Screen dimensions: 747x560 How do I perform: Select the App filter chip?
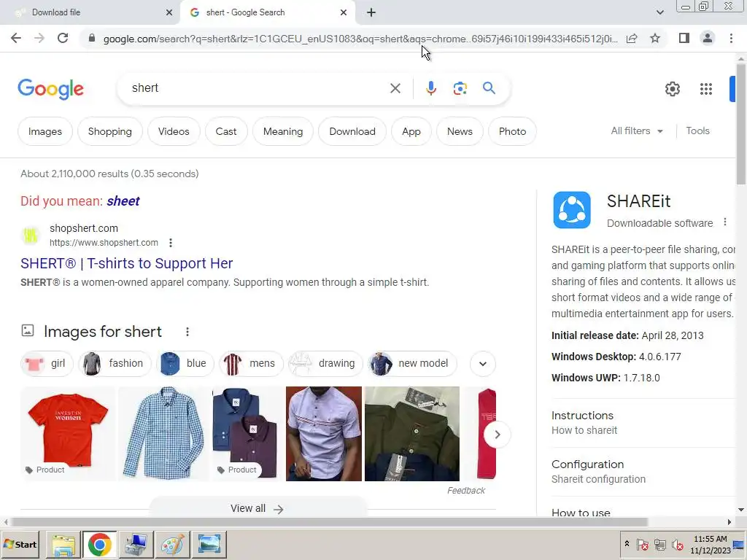411,131
